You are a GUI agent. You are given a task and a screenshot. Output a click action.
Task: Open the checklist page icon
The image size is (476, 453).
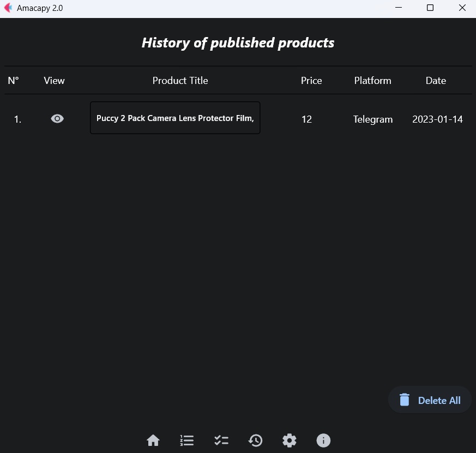pyautogui.click(x=221, y=440)
